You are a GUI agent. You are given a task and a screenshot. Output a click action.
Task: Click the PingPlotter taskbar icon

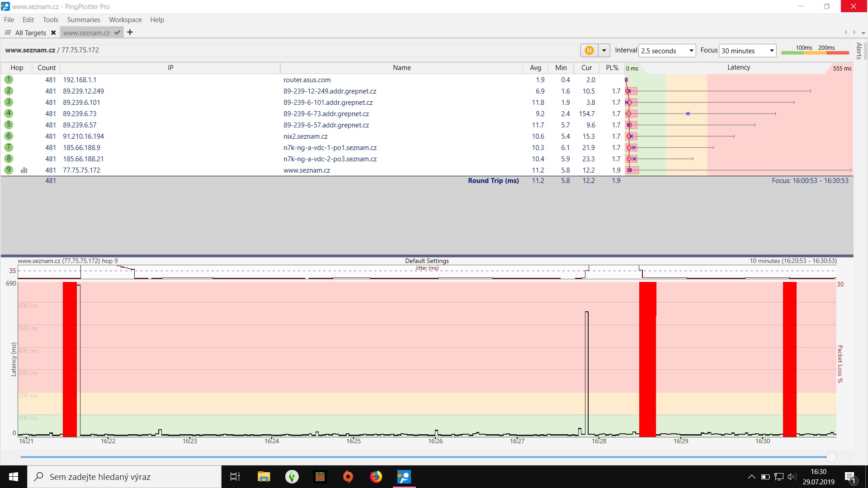[x=404, y=477]
